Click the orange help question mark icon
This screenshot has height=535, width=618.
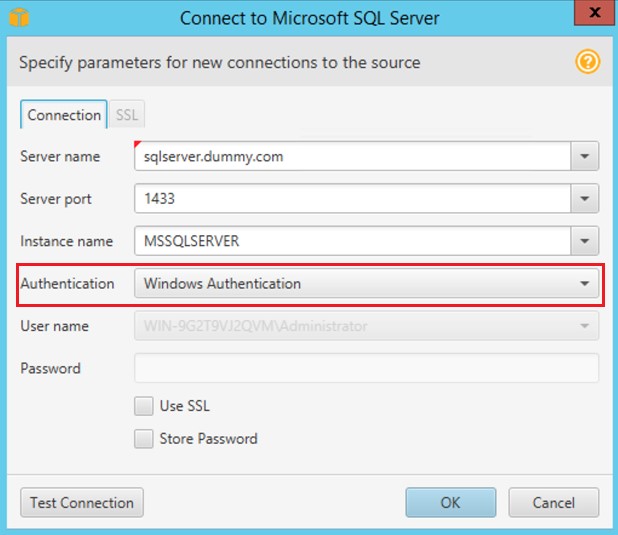(587, 62)
